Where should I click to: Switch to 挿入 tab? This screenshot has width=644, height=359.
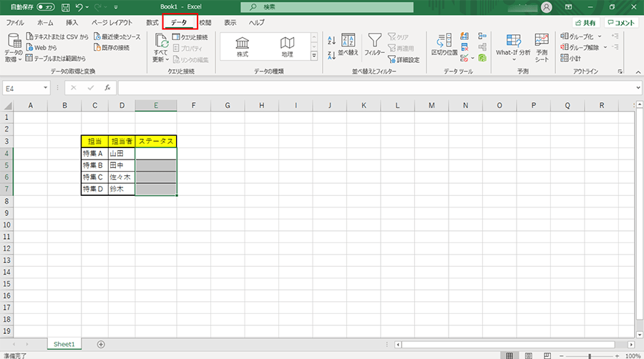(72, 23)
